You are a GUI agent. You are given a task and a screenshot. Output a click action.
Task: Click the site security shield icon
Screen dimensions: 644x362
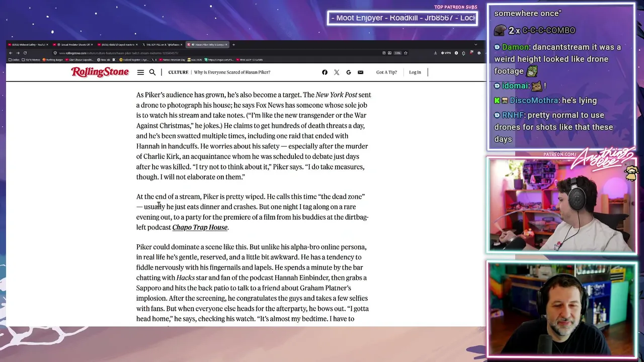pos(55,53)
